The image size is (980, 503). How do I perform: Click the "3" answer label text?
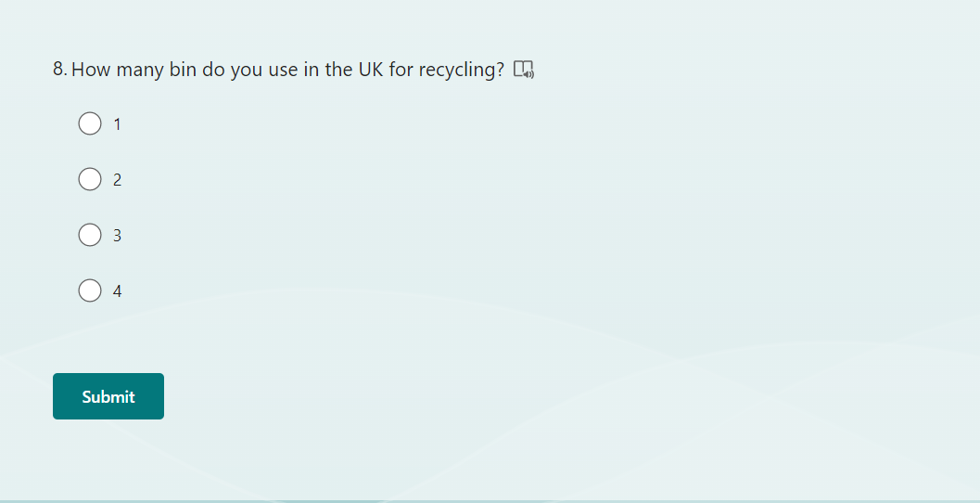click(117, 236)
